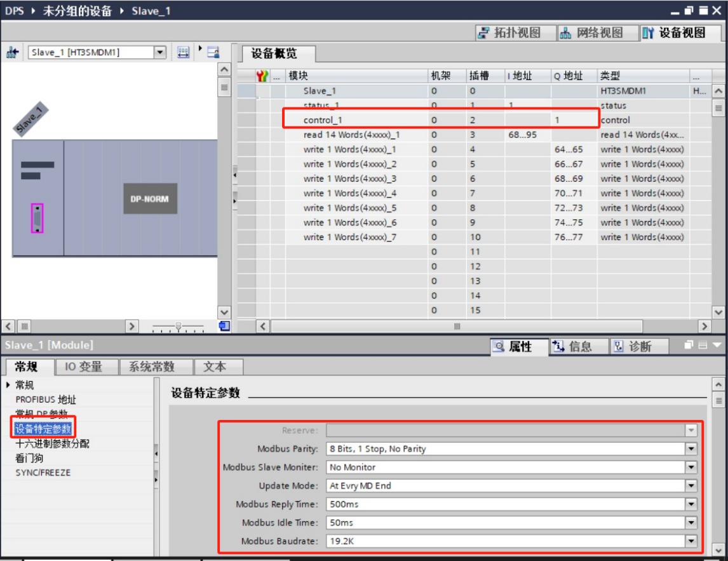Open the Update Mode dropdown
Screen dimensions: 728x561
point(691,486)
